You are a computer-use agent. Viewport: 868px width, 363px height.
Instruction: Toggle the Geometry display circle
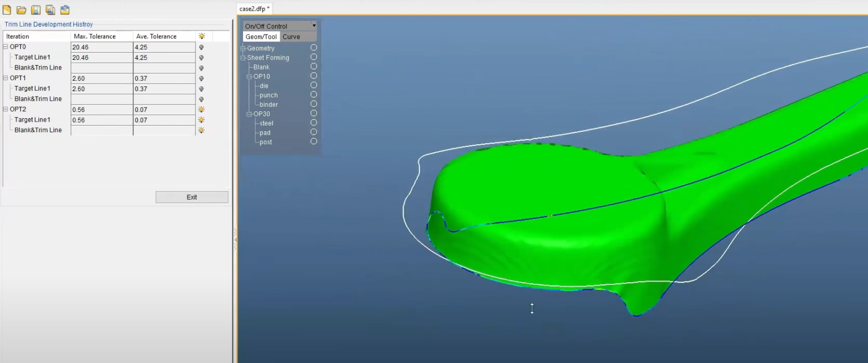(x=314, y=47)
